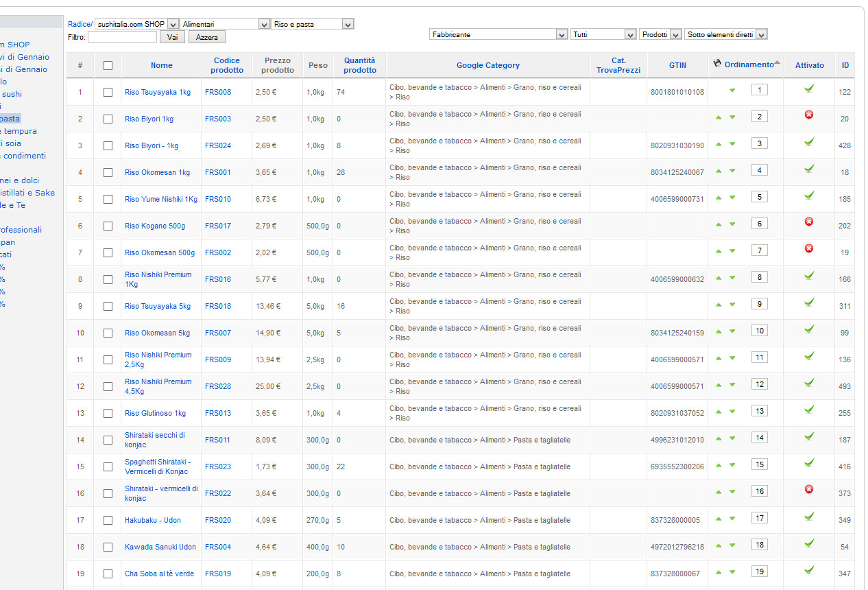Move Cha Soba al tè verde up
The height and width of the screenshot is (590, 868).
tap(719, 572)
